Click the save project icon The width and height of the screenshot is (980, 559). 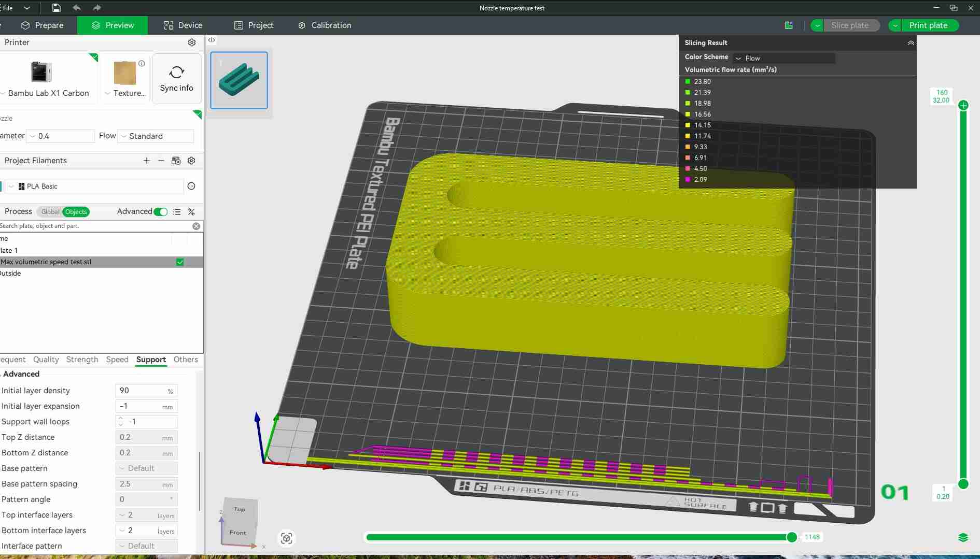coord(56,8)
